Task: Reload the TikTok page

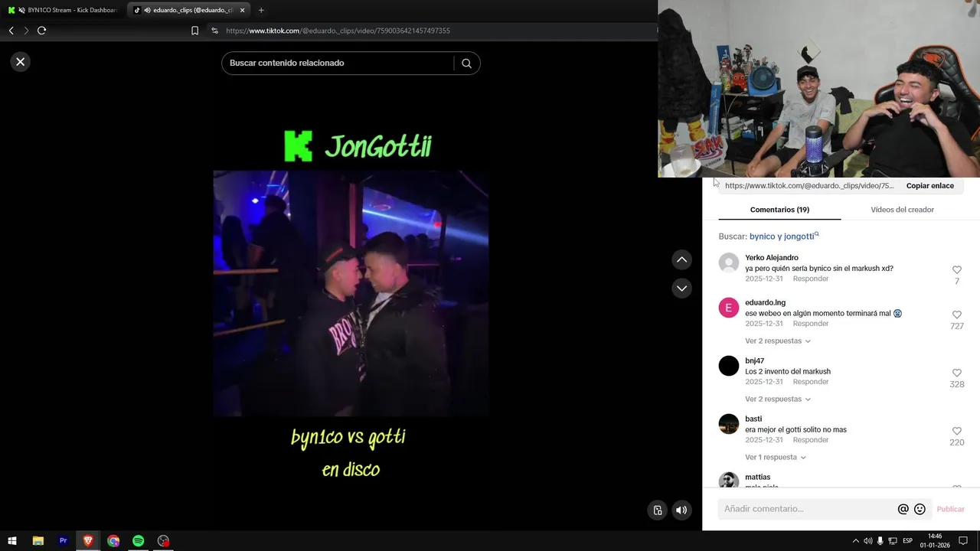Action: (x=42, y=31)
